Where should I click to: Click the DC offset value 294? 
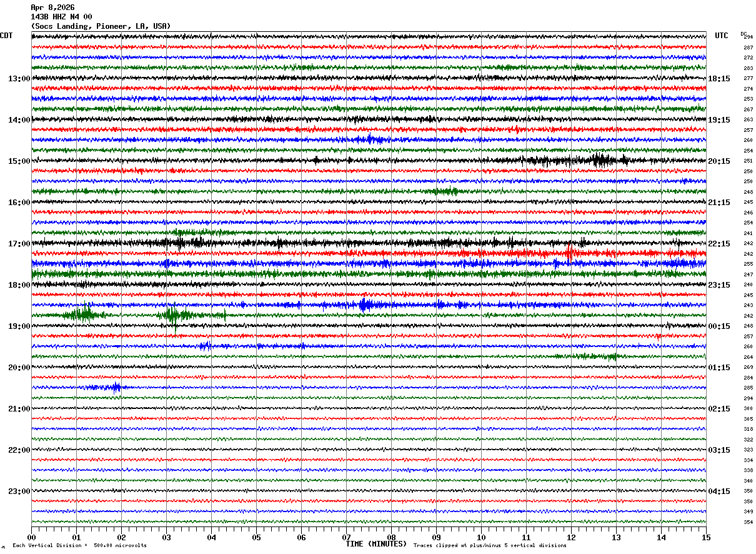[748, 38]
